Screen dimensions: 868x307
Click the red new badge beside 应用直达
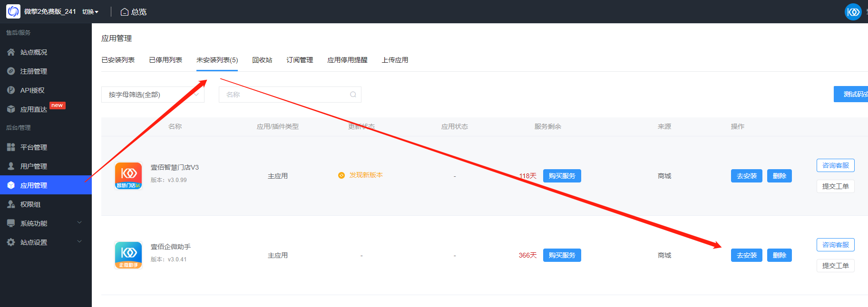[x=57, y=106]
